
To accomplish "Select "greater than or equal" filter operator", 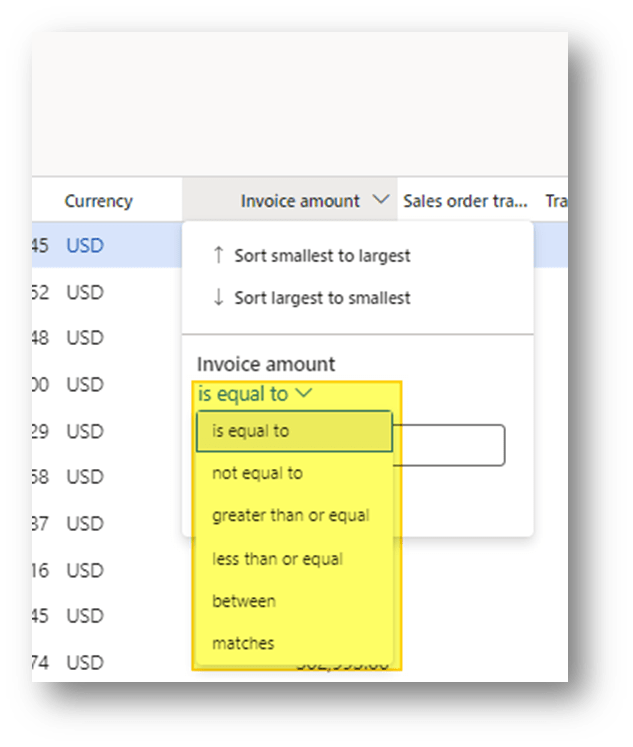I will (290, 516).
